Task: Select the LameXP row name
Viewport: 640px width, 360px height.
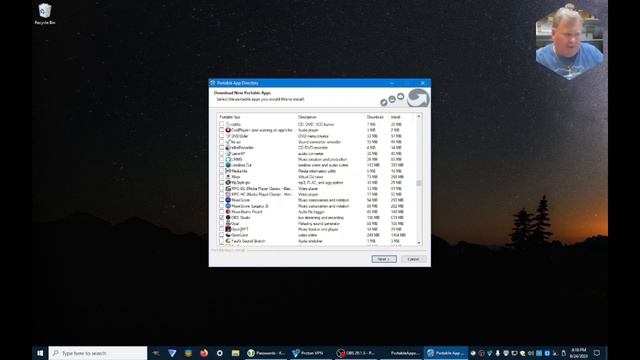Action: (238, 153)
